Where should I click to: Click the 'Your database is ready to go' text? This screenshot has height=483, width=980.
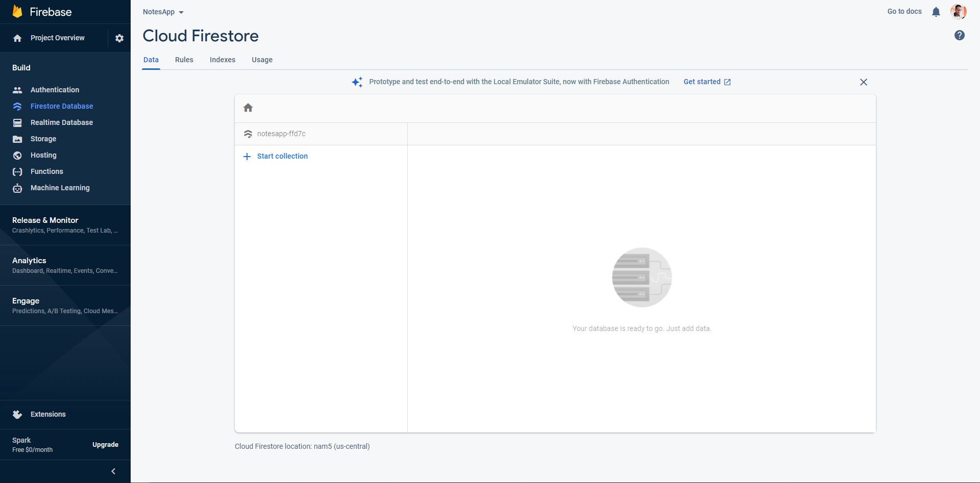[642, 328]
